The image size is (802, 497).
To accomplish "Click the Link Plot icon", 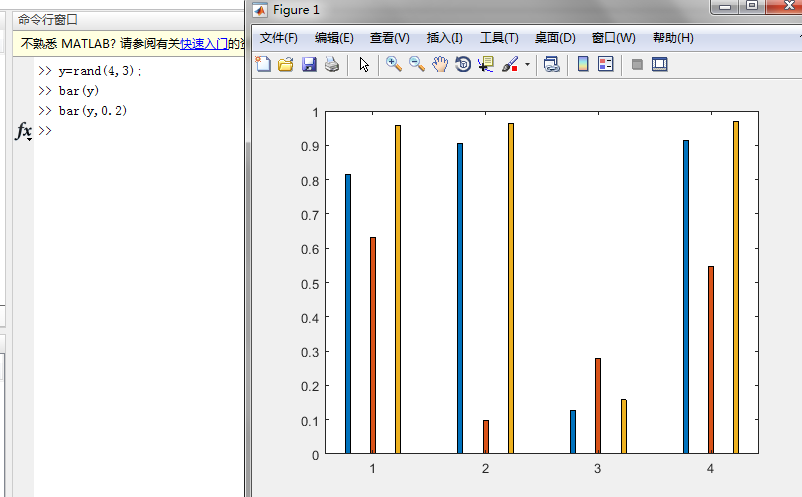I will (551, 64).
